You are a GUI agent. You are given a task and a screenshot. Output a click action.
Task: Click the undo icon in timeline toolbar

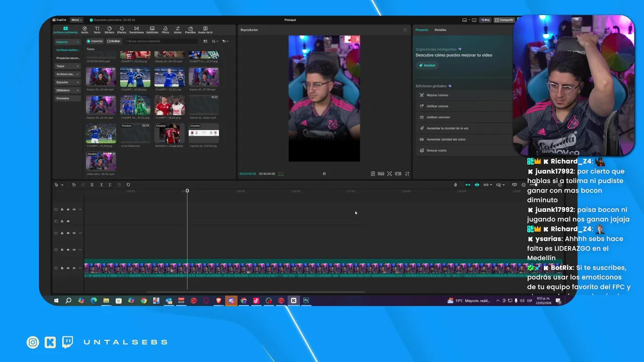73,185
